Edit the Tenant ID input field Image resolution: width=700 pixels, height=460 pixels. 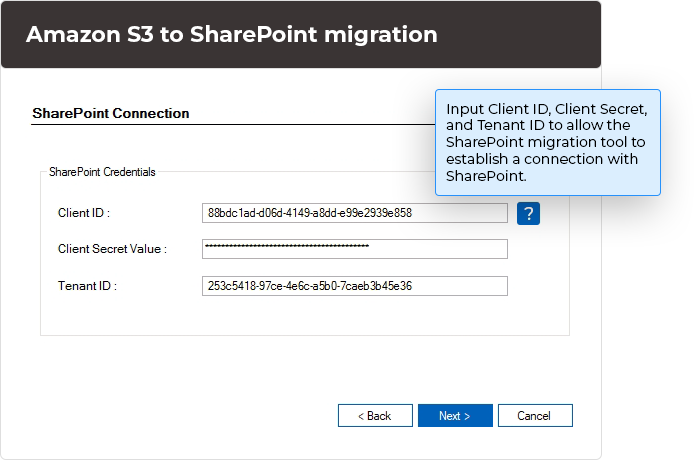pos(354,286)
